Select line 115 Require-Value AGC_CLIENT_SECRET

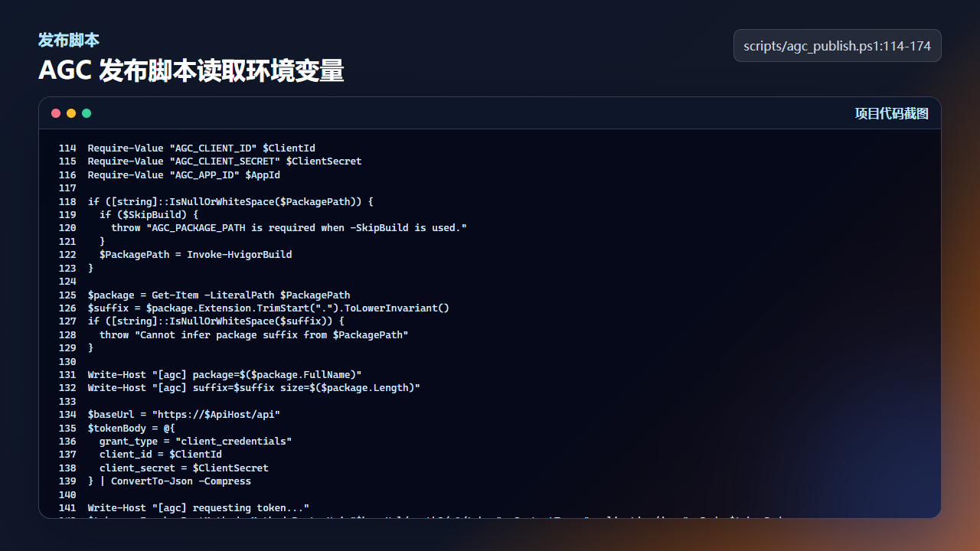pyautogui.click(x=224, y=161)
